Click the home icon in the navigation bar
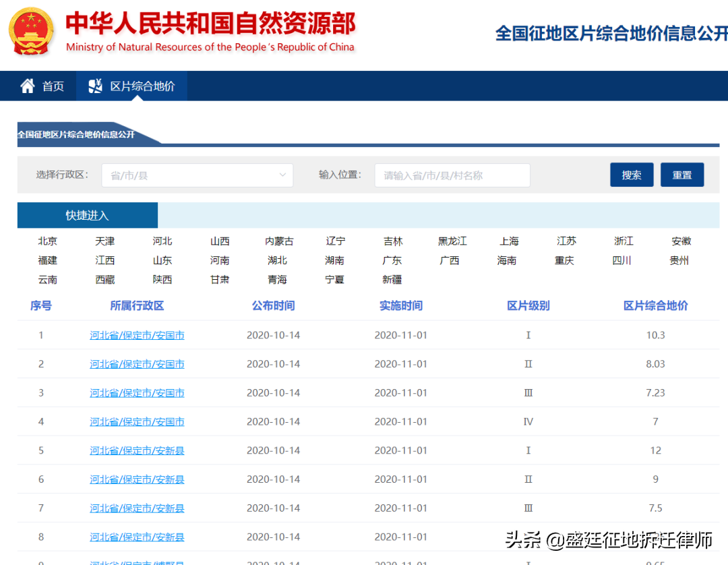 28,86
